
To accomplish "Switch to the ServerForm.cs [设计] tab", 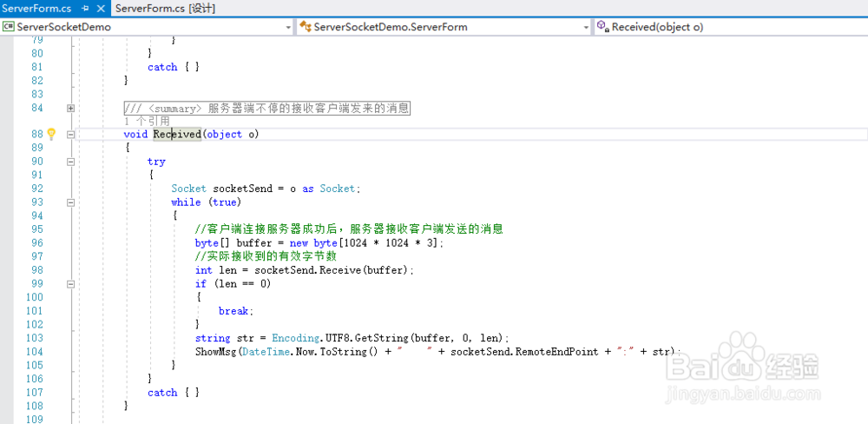I will 166,9.
